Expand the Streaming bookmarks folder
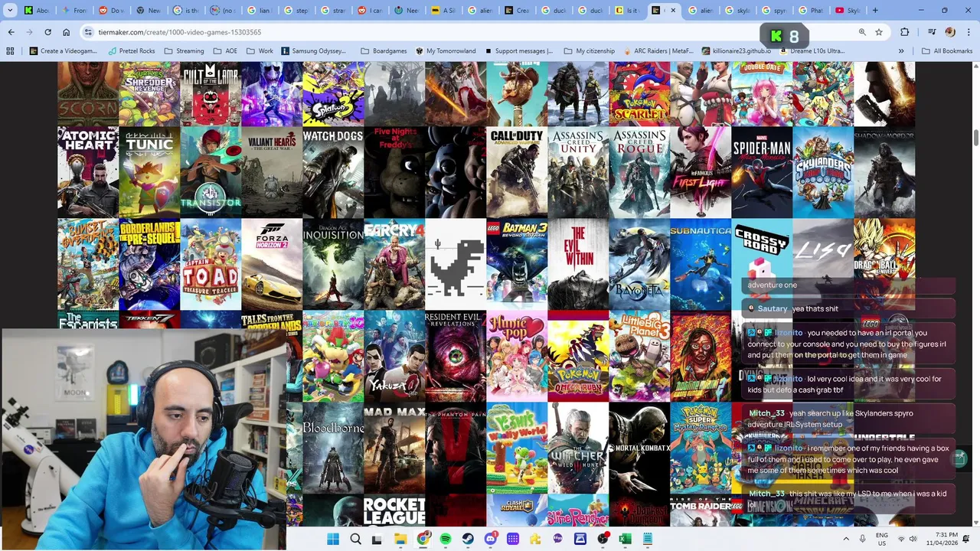 tap(184, 51)
